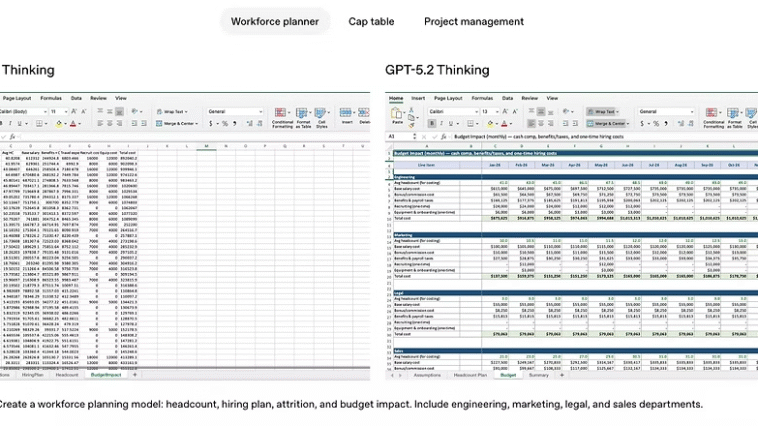The width and height of the screenshot is (758, 426).
Task: Open the Insert ribbon tab
Action: point(417,98)
